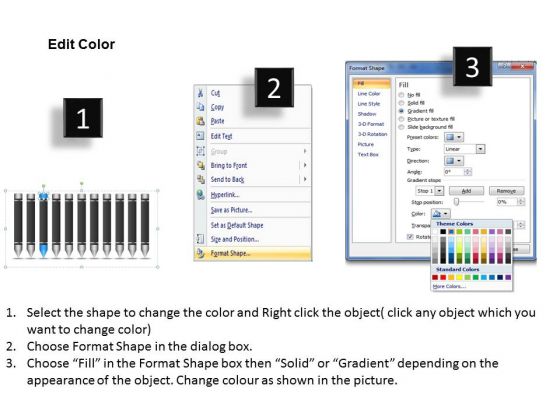Choose the Gradient fill option
Viewport: 560px width, 420px height.
click(401, 111)
